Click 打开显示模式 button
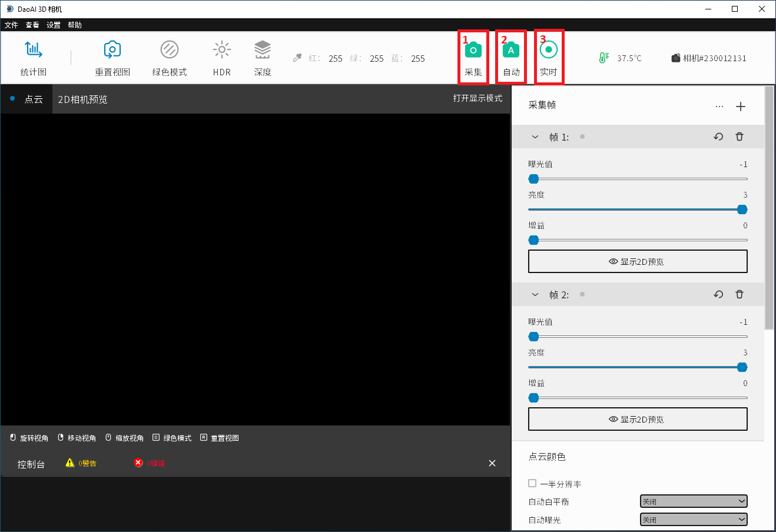 coord(477,98)
